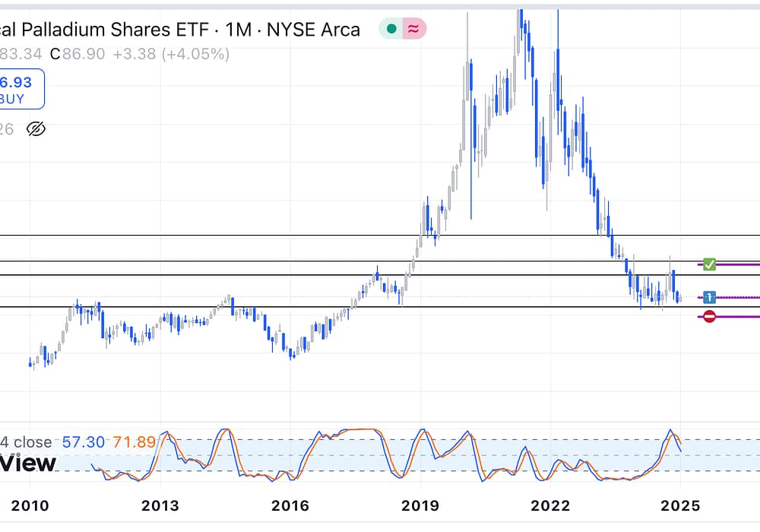
Task: Select the blue number 1 entry marker
Action: [x=709, y=297]
